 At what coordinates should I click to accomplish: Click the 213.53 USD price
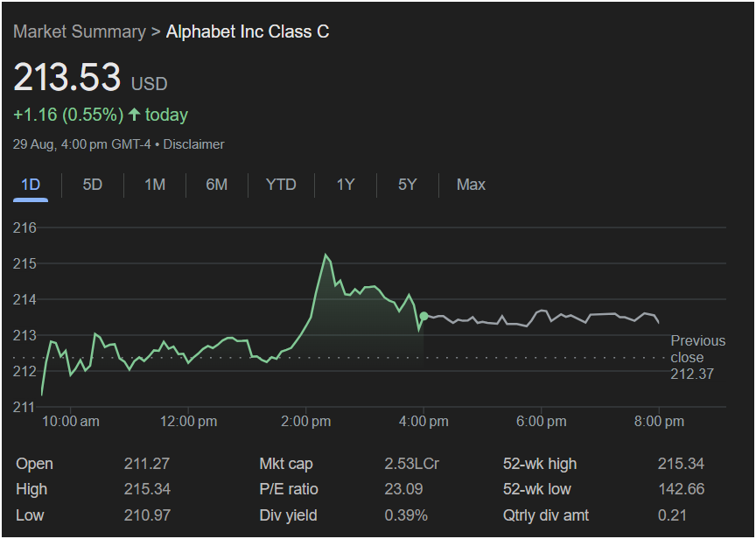point(67,78)
